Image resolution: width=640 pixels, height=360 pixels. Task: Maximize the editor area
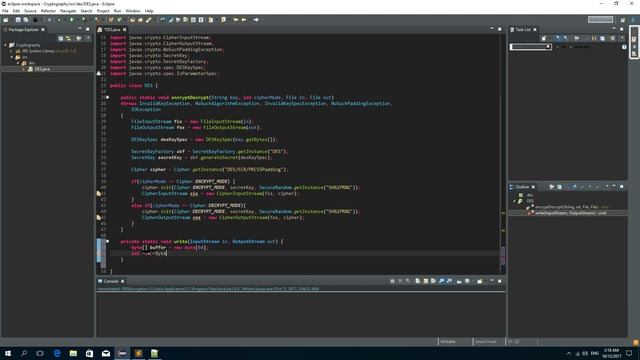[x=500, y=29]
